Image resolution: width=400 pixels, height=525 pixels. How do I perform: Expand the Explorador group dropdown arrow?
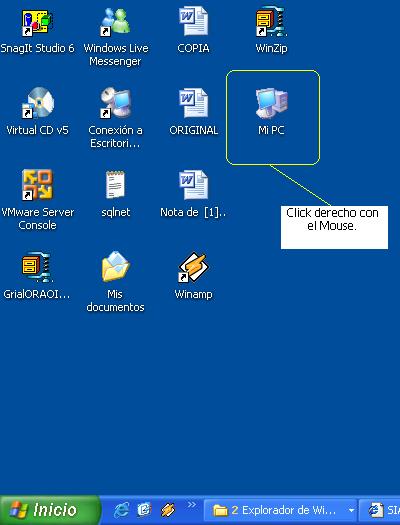tap(351, 511)
